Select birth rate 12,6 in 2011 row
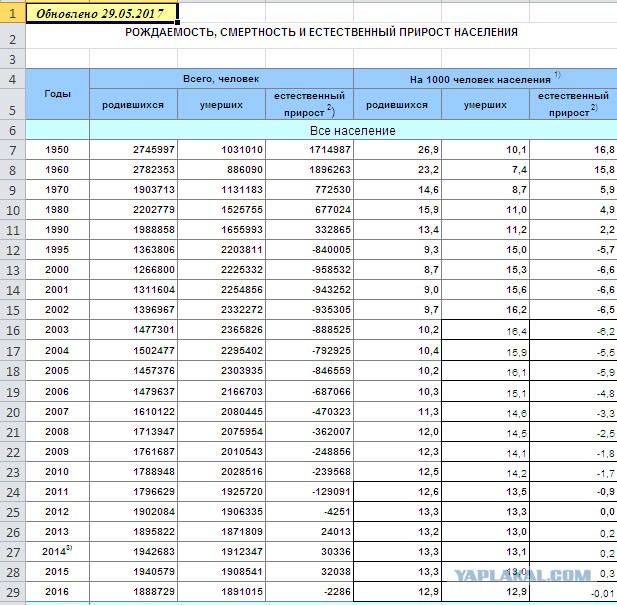 [397, 492]
